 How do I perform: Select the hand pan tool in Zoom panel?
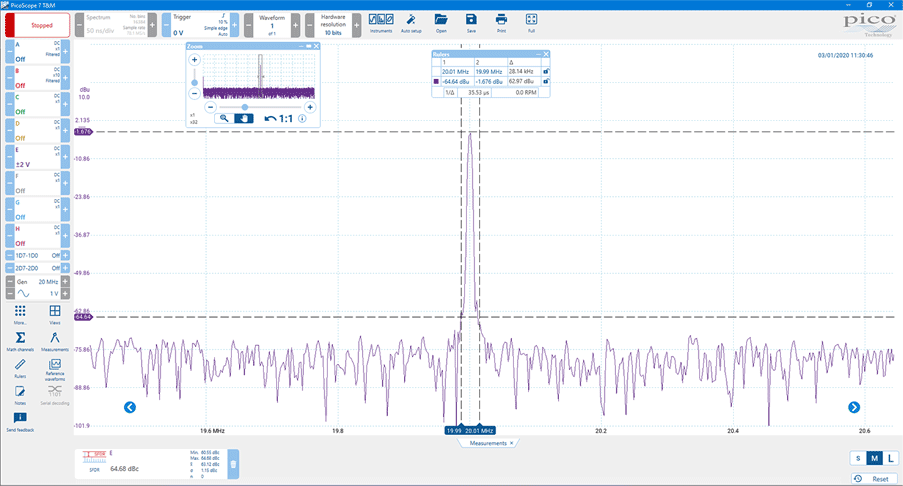pos(244,118)
